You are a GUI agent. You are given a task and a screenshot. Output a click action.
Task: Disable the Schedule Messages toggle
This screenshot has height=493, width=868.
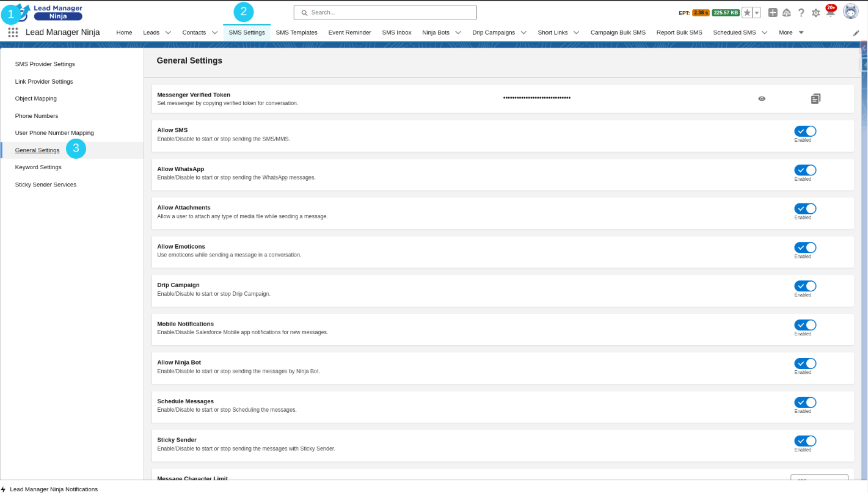pos(805,403)
